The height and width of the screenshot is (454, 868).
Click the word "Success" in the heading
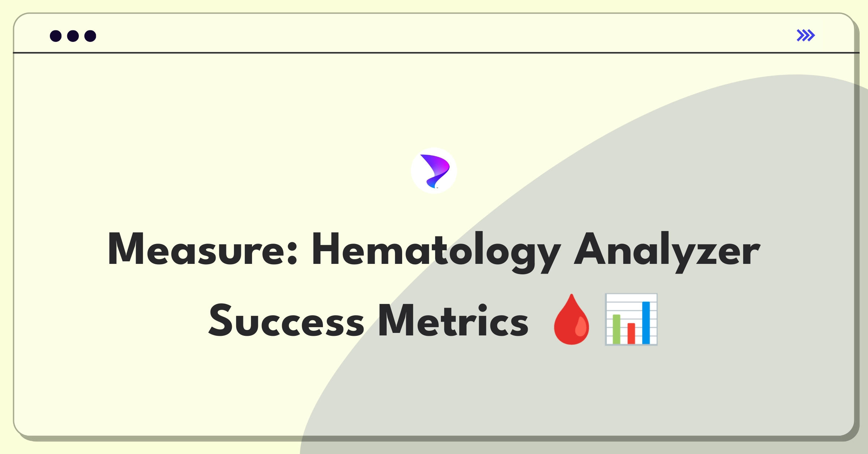286,320
